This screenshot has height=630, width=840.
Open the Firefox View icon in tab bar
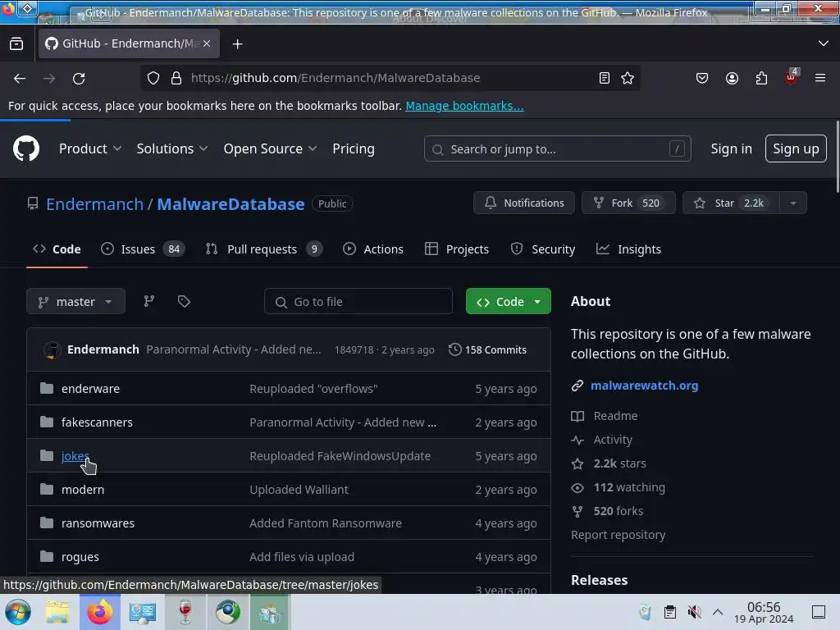pos(16,44)
